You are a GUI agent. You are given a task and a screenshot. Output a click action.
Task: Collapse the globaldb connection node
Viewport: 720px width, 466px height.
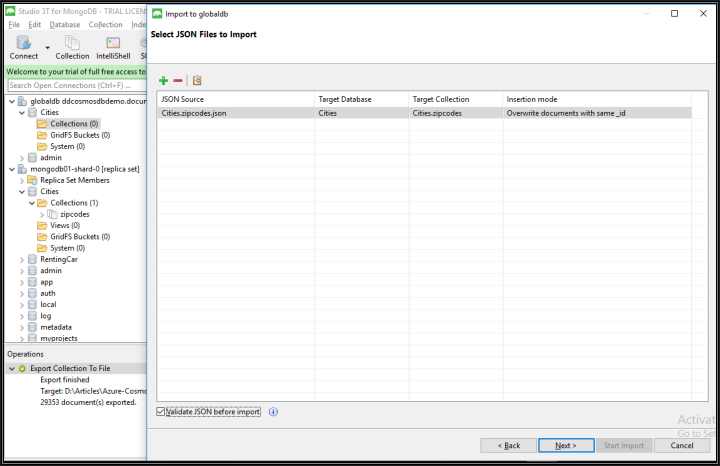(x=12, y=101)
